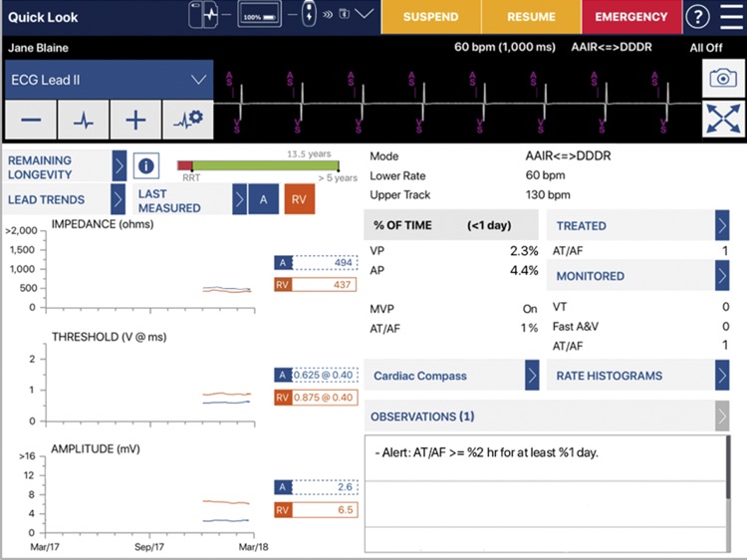Open the ECG Lead II dropdown
Viewport: 747px width, 560px height.
pos(110,80)
